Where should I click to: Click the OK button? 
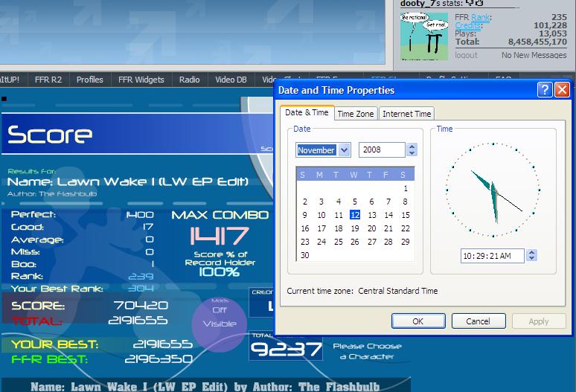click(418, 321)
